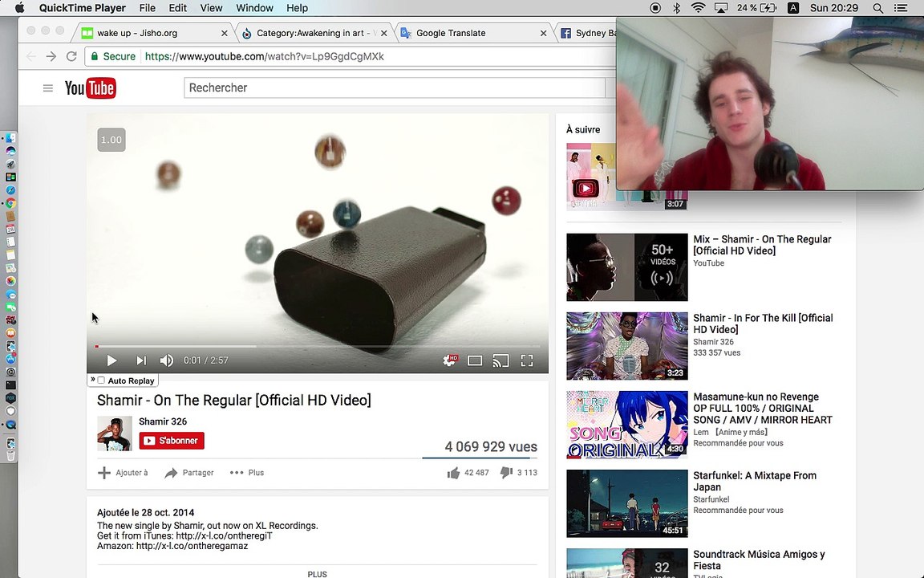Open the QuickTime Player menu
Screen dimensions: 924x578
pyautogui.click(x=82, y=8)
